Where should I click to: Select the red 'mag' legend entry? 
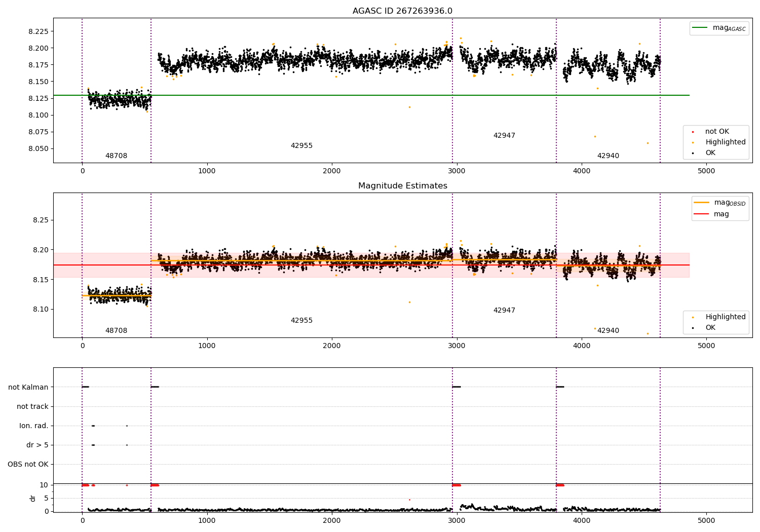tap(711, 214)
